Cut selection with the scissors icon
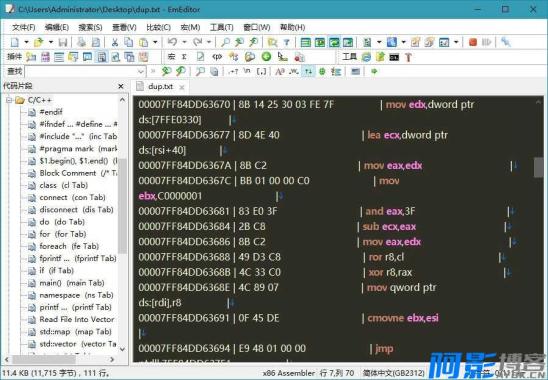This screenshot has width=548, height=380. tap(114, 42)
